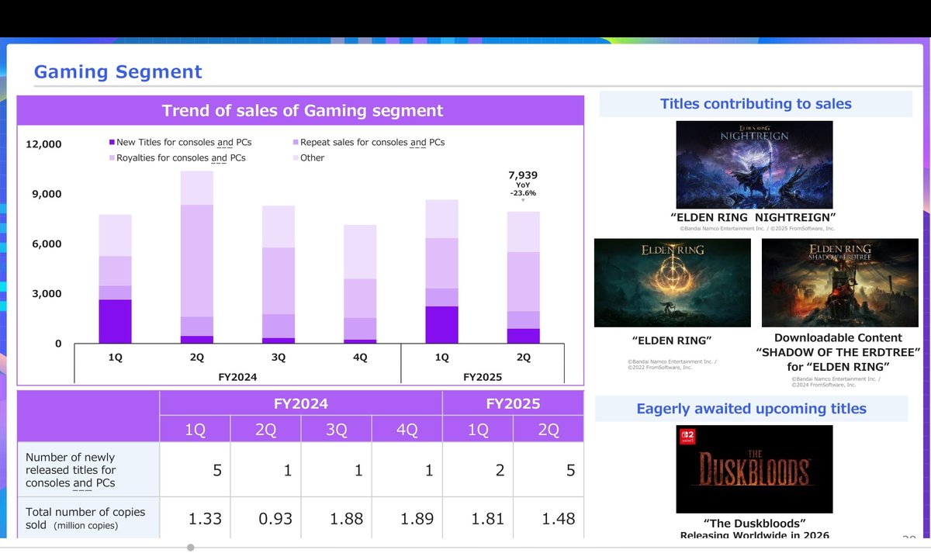Click the 'Titles contributing to sales' heading
Screen dimensions: 931x560
click(x=756, y=104)
